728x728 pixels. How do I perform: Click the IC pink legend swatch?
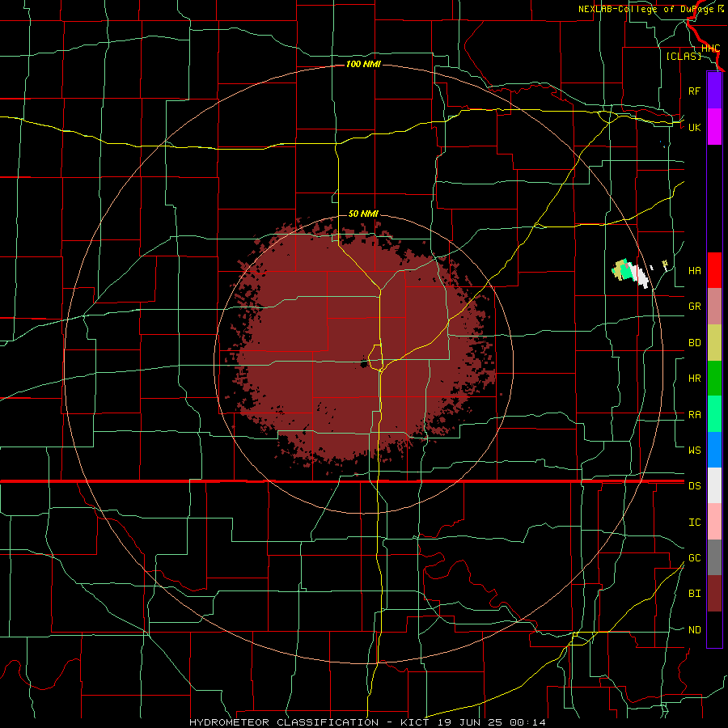pyautogui.click(x=714, y=522)
